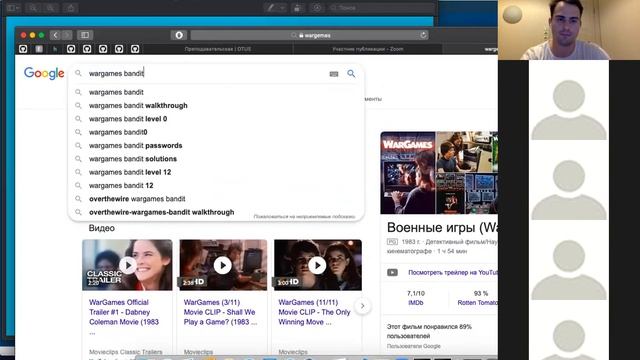This screenshot has width=640, height=360.
Task: Open the Rotten Tomatoes rating link
Action: pos(477,303)
